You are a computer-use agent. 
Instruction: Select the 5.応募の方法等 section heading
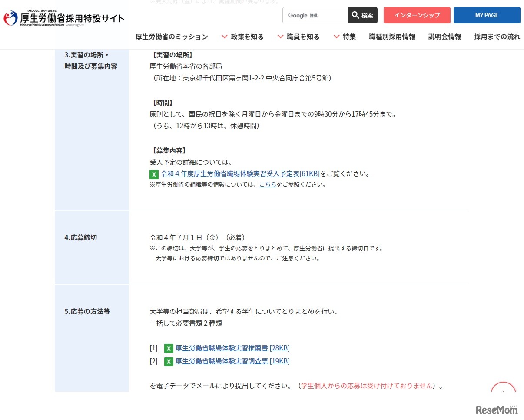point(87,312)
